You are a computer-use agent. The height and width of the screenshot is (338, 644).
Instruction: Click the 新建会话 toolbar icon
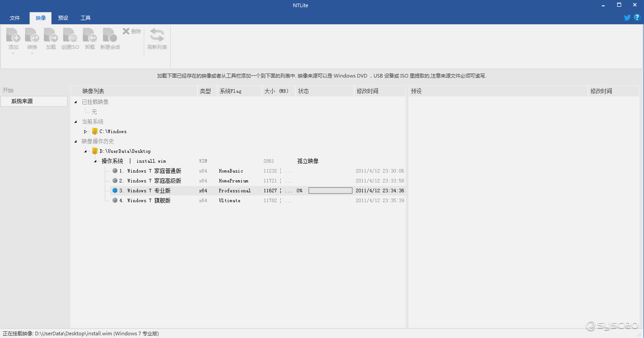(x=110, y=35)
